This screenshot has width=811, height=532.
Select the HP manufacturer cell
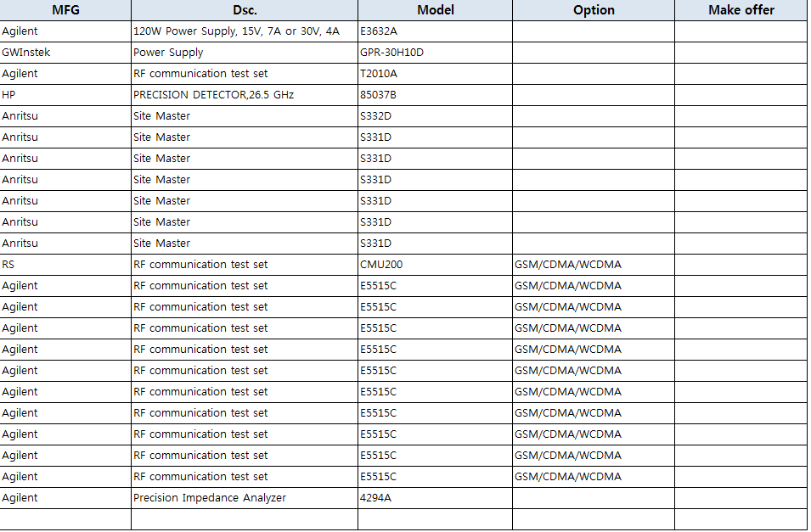[x=9, y=95]
